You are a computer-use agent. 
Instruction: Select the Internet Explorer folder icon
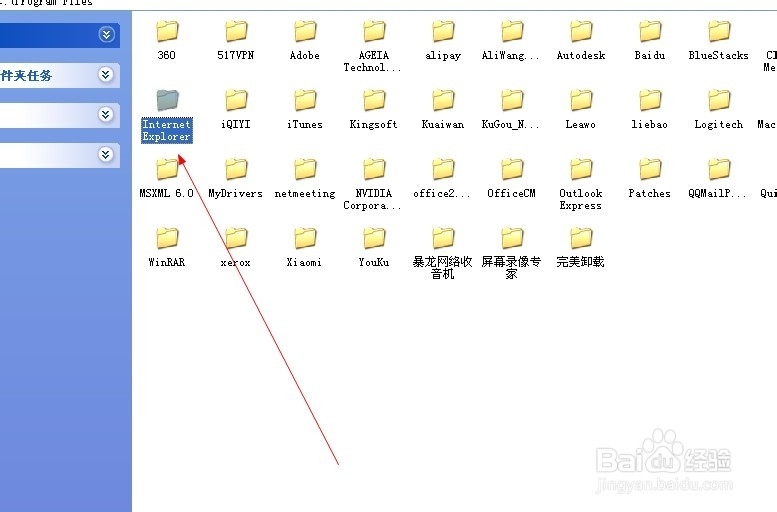coord(167,101)
